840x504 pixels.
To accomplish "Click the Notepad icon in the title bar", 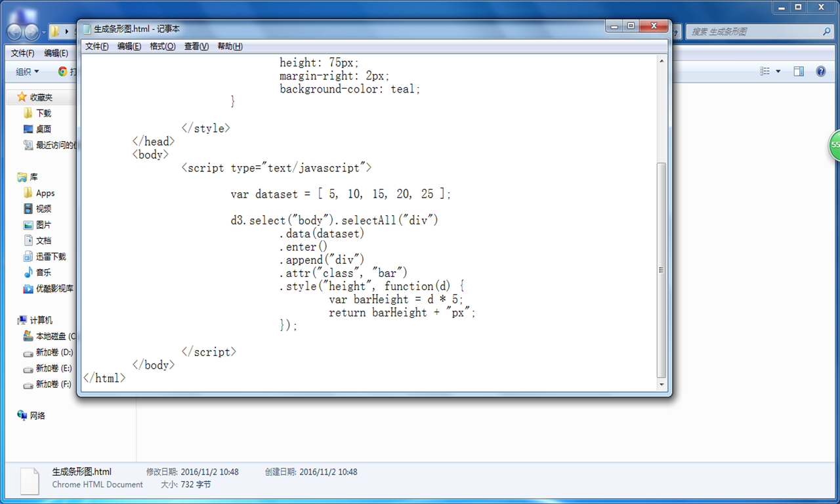I will 87,29.
